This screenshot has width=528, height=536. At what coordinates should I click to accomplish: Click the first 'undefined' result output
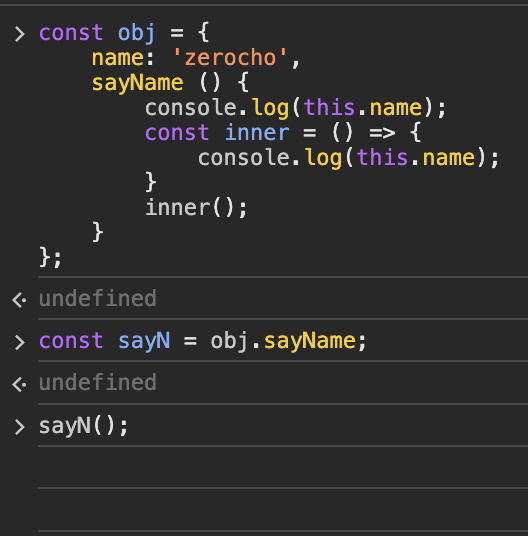pyautogui.click(x=98, y=298)
